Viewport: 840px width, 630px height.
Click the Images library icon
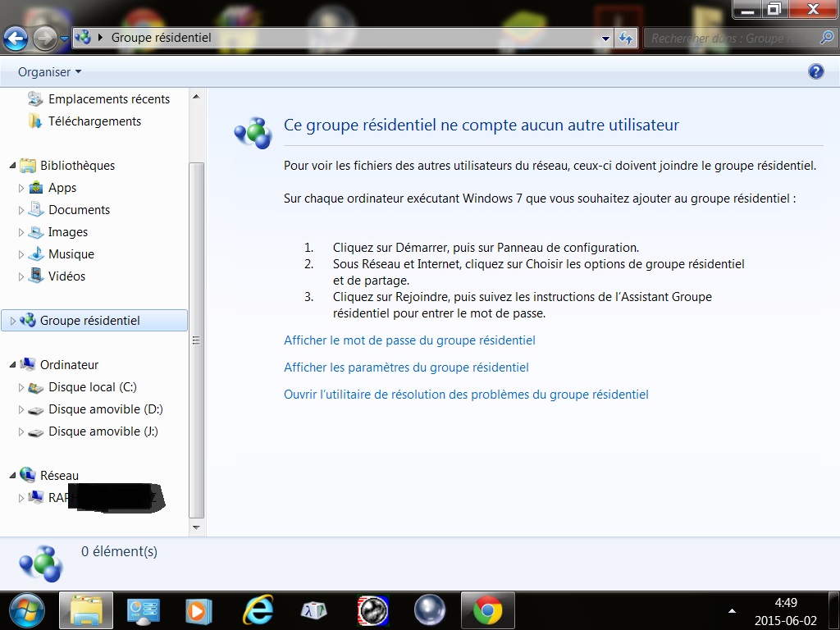pos(36,232)
